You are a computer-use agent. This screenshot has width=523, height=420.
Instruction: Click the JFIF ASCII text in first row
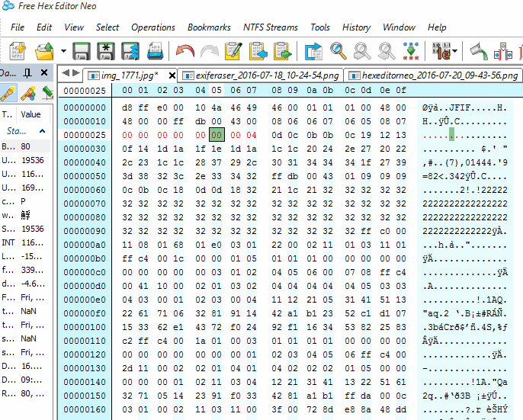pos(460,107)
